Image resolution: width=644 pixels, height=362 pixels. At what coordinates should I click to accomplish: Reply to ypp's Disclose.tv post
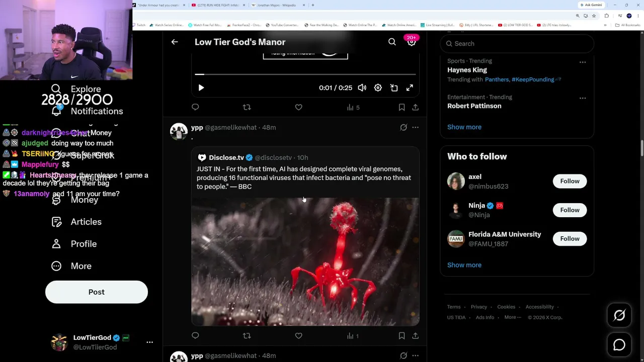pyautogui.click(x=195, y=335)
